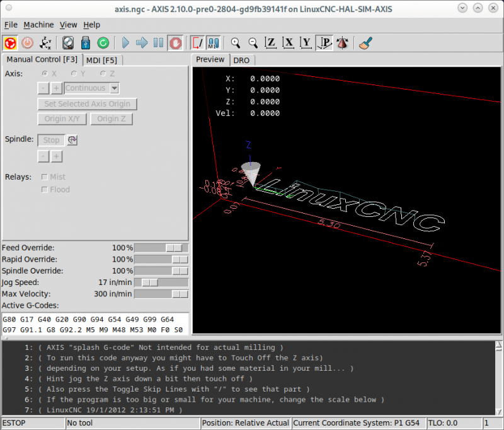504x430 pixels.
Task: Click the home all axes icon
Action: [x=45, y=43]
